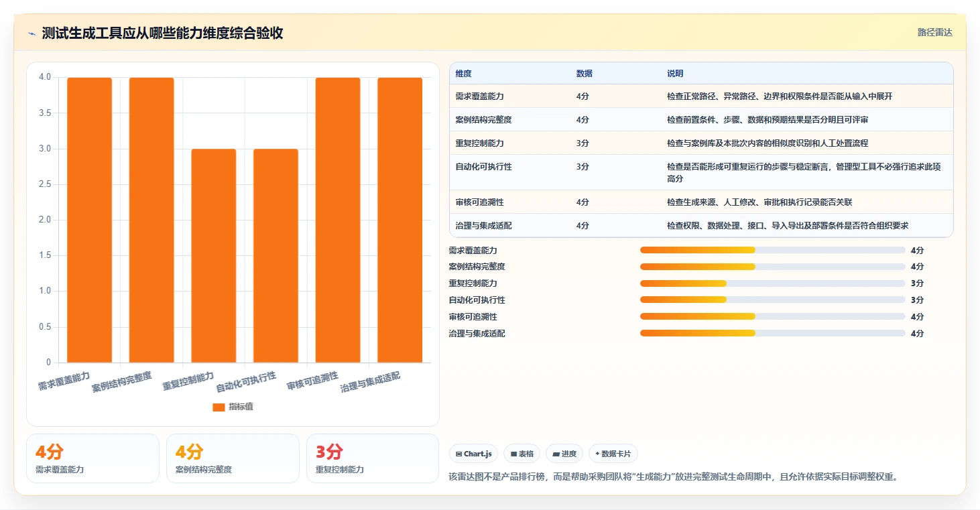Viewport: 980px width, 510px height.
Task: Click the 审核可追溯性 bar in the chart
Action: point(338,220)
